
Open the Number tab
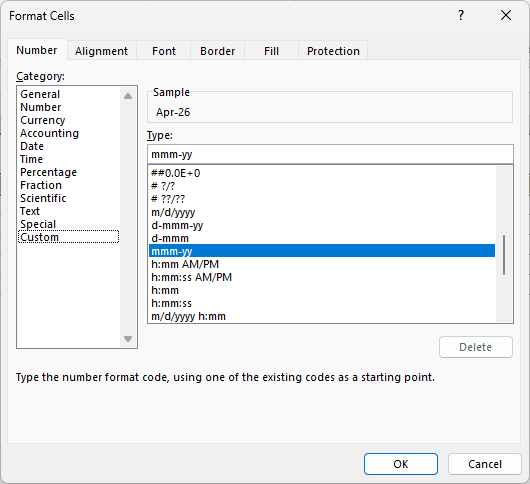coord(37,50)
